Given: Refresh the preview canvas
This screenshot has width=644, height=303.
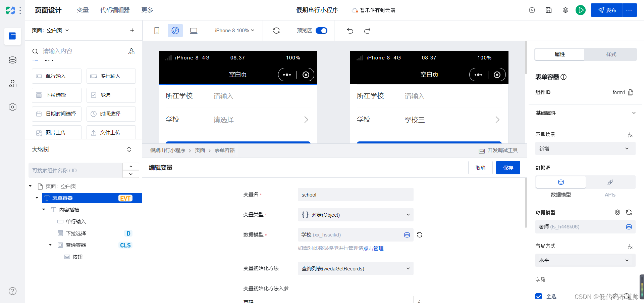Looking at the screenshot, I should pos(276,31).
